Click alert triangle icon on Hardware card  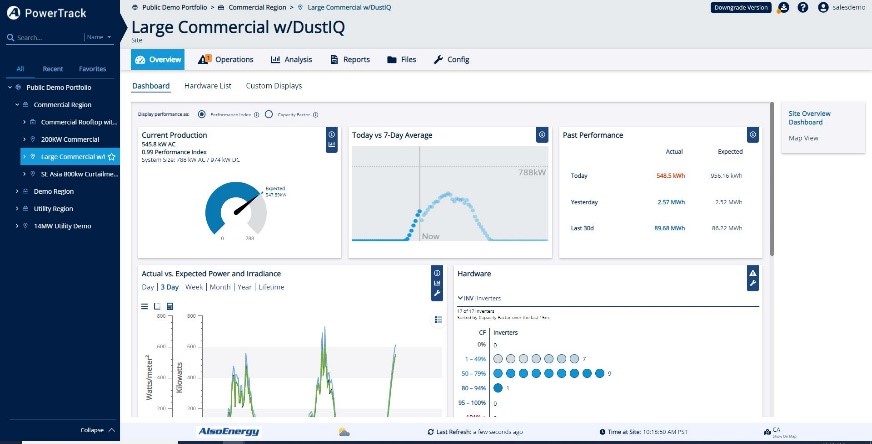752,273
